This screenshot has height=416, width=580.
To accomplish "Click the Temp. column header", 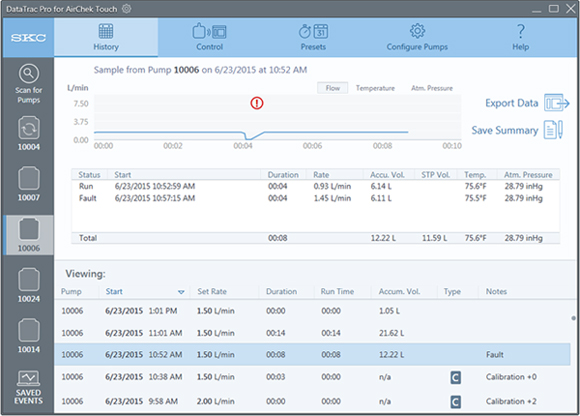I will (x=475, y=175).
